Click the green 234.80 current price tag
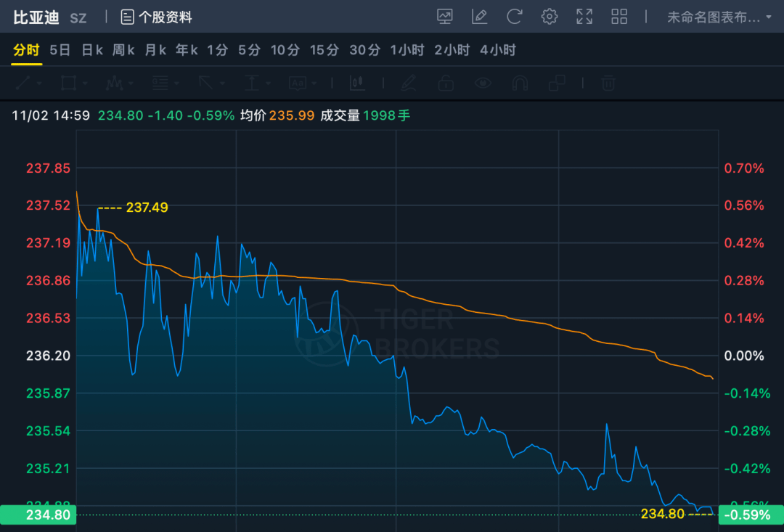This screenshot has height=532, width=784. 38,515
